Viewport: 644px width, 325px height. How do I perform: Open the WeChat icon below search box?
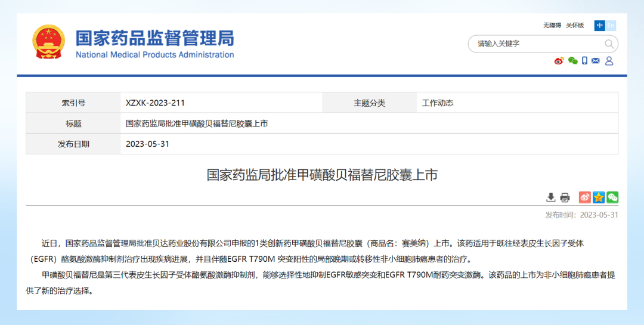[572, 61]
